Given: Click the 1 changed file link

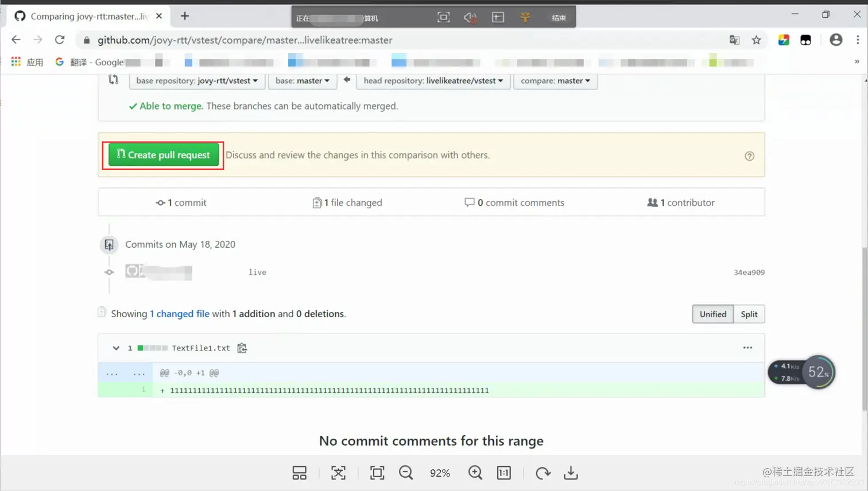Looking at the screenshot, I should 180,314.
